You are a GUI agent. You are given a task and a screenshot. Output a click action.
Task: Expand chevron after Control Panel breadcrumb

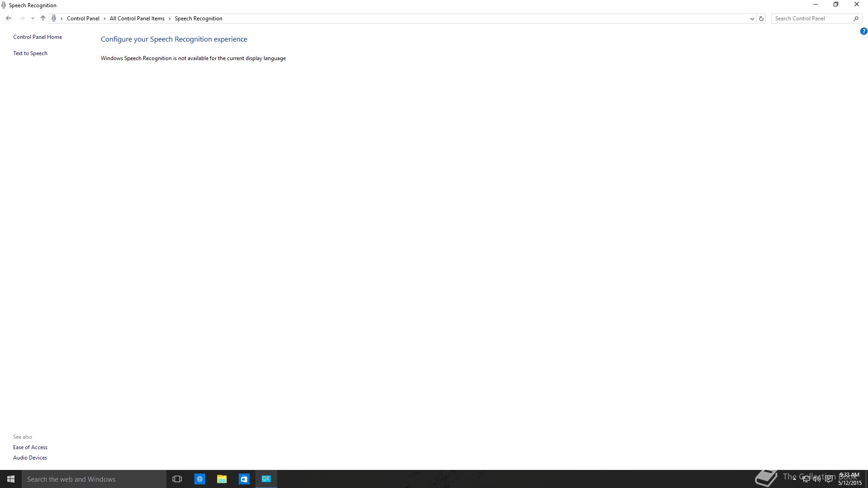pyautogui.click(x=104, y=19)
